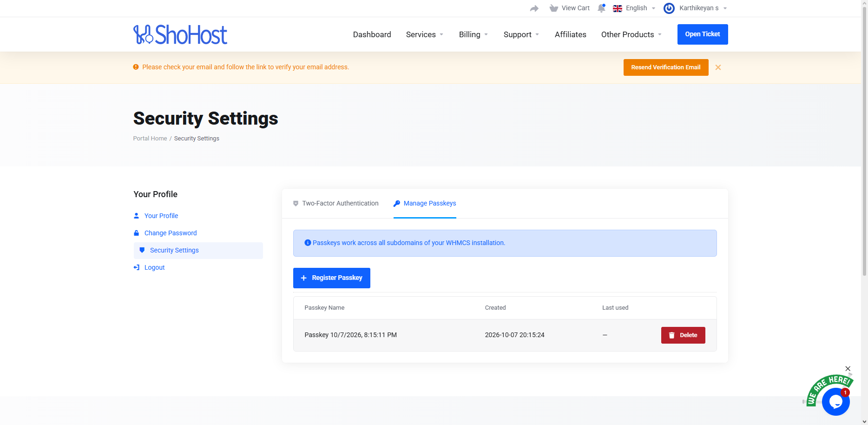
Task: Click the "2026-10-07 20:15:24" created value
Action: coord(514,335)
